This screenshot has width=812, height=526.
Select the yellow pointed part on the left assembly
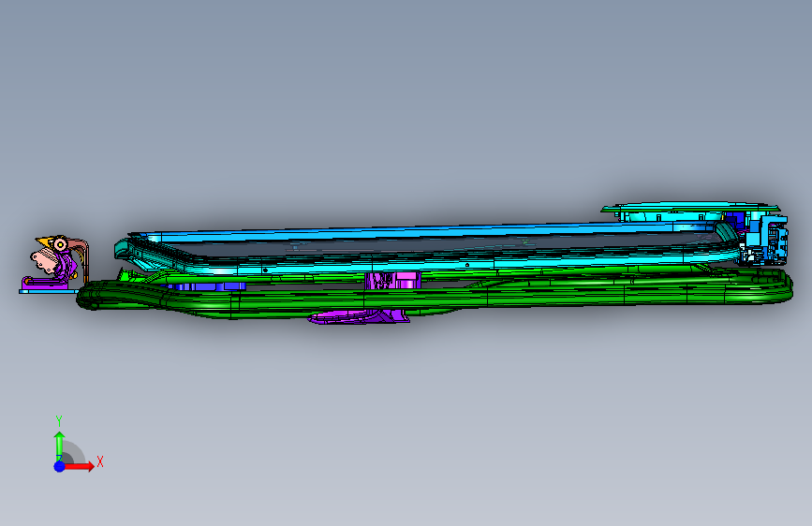click(x=46, y=241)
